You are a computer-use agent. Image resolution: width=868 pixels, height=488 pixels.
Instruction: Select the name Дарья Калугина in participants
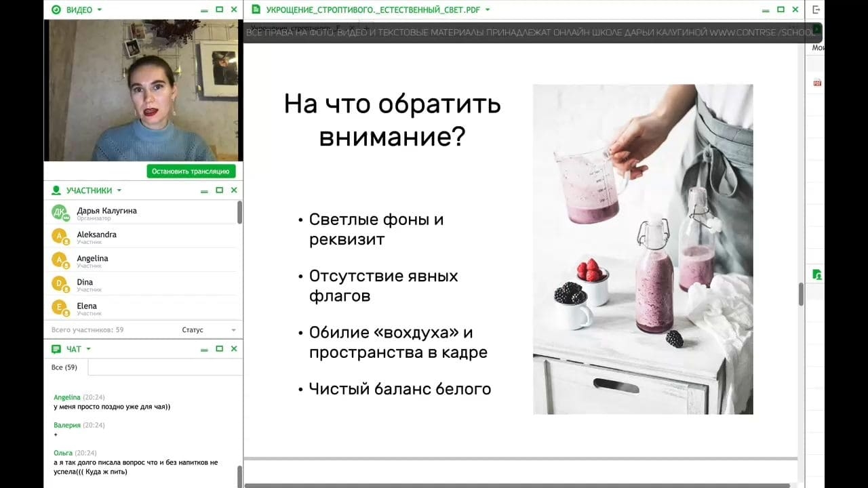coord(107,211)
